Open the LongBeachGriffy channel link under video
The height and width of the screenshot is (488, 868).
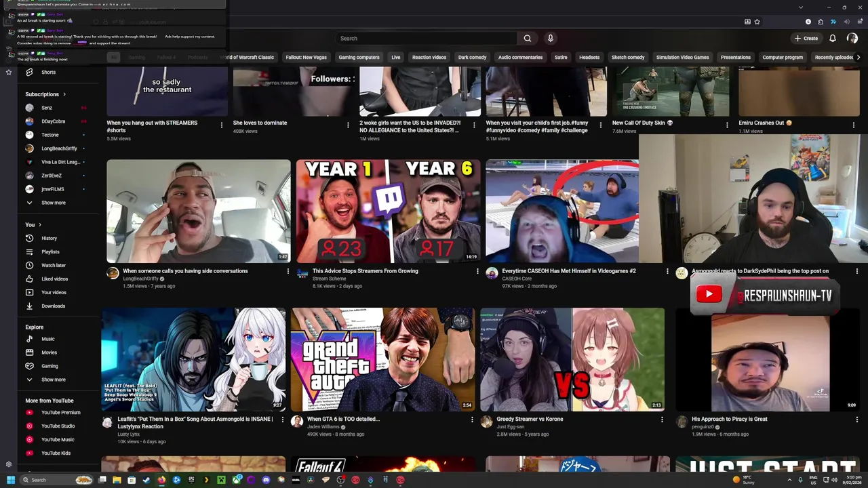click(140, 279)
